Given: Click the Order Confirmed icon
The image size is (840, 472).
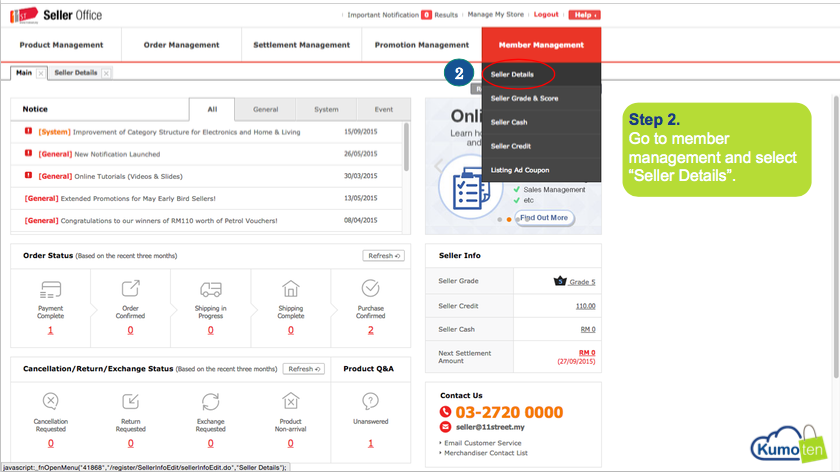Looking at the screenshot, I should pos(130,288).
